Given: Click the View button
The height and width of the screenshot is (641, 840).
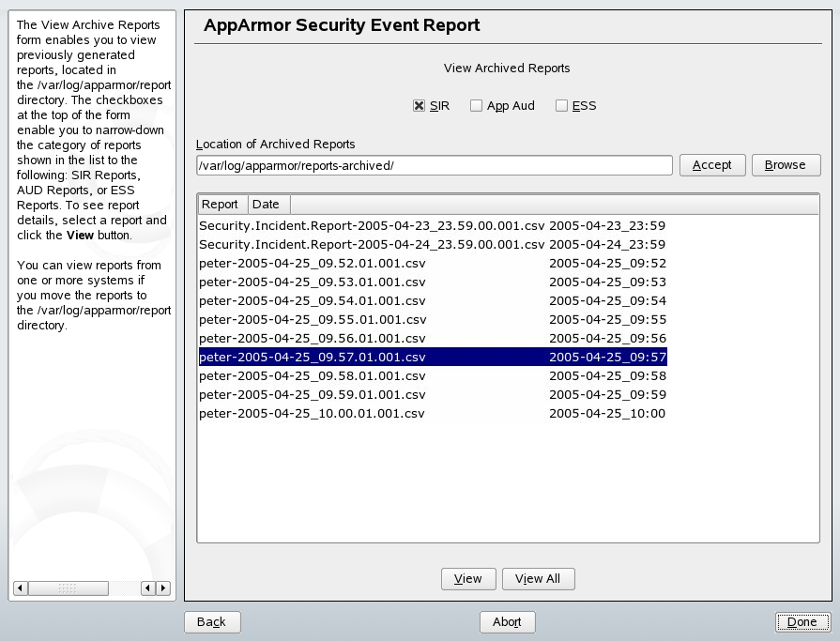Looking at the screenshot, I should [468, 579].
